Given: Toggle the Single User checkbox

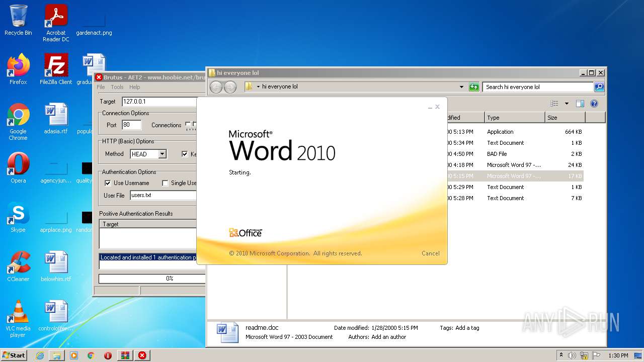Looking at the screenshot, I should (165, 183).
